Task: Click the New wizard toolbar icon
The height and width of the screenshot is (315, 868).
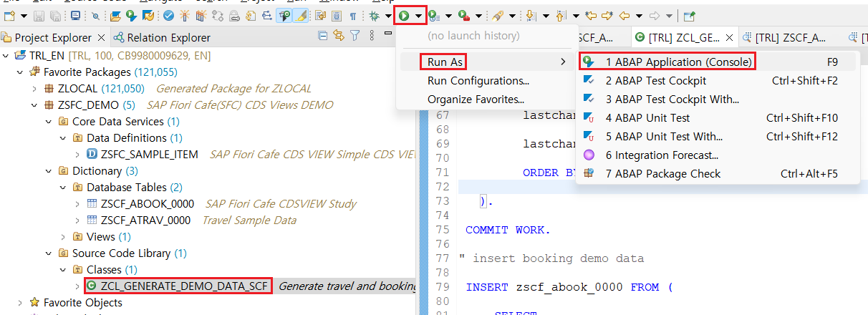Action: point(9,16)
